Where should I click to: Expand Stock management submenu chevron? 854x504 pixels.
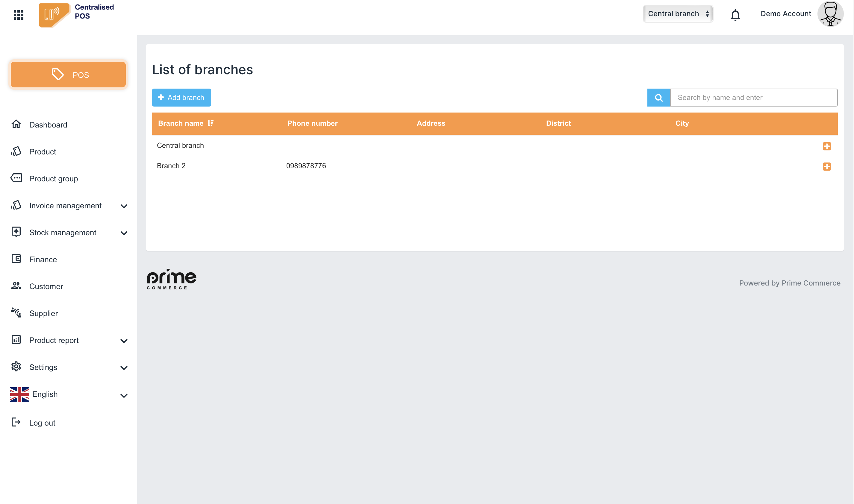[x=124, y=233]
